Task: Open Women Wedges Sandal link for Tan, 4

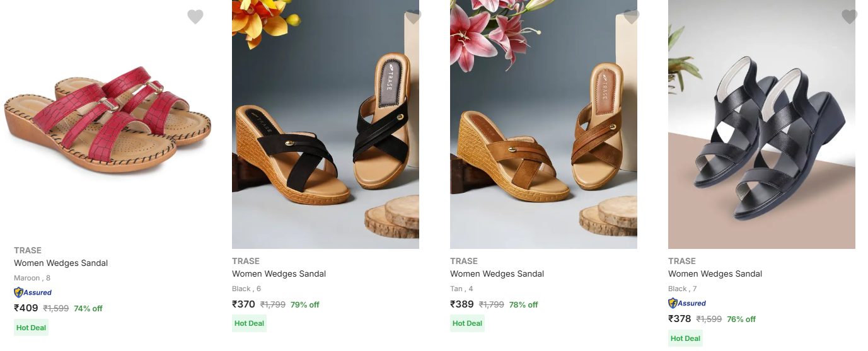Action: (x=497, y=273)
